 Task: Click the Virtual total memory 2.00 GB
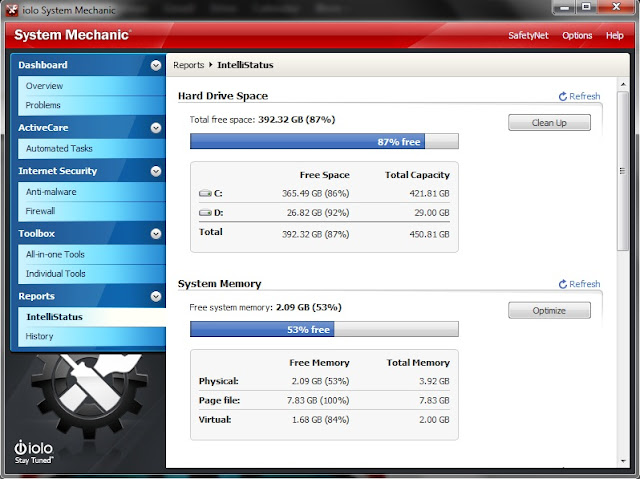[x=434, y=419]
